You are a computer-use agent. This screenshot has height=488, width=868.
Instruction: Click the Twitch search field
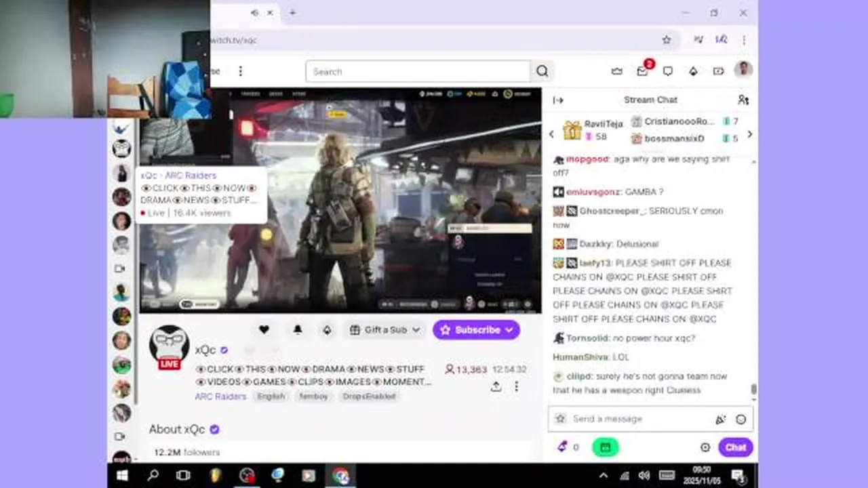click(418, 71)
